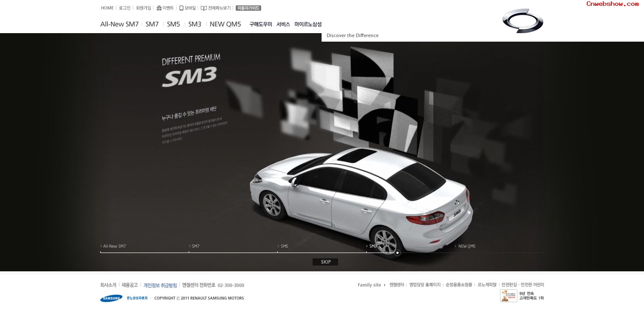This screenshot has width=644, height=330.
Task: Expand the Family site arrow
Action: [x=385, y=285]
